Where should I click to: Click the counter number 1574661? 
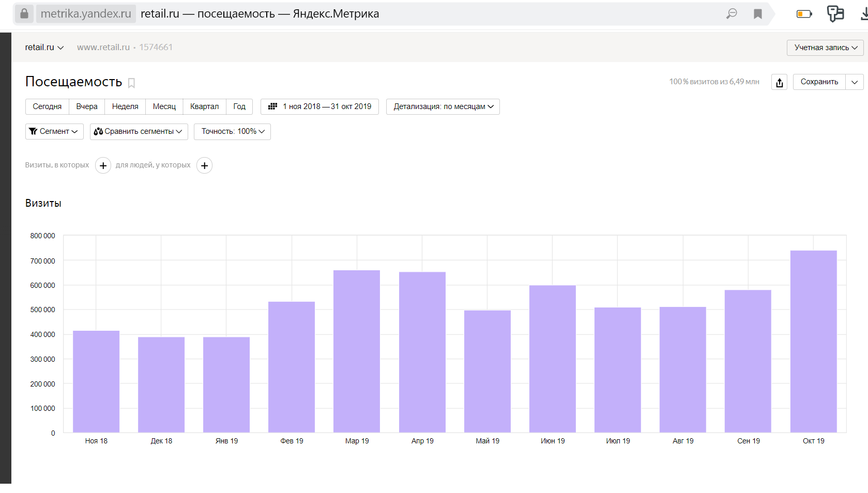point(156,47)
